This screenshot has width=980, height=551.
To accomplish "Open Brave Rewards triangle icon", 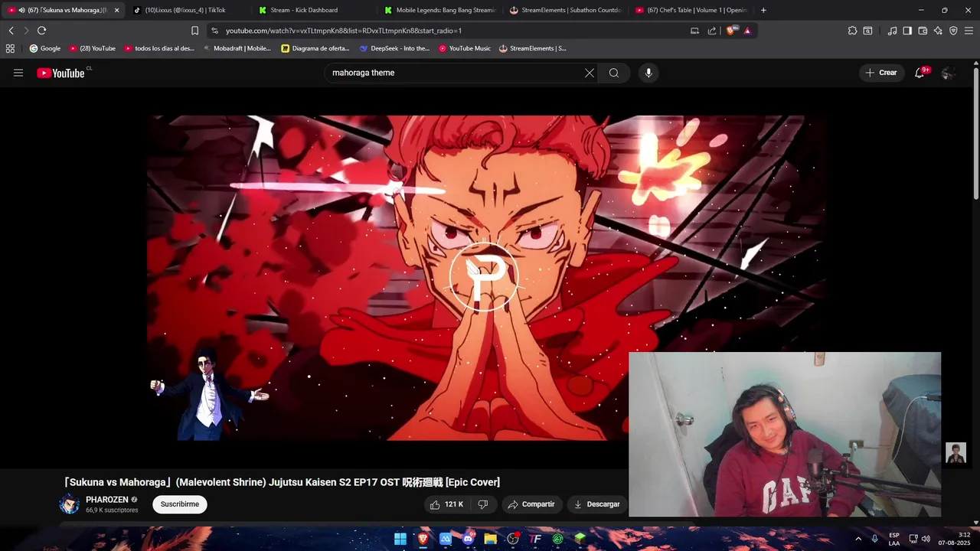I will tap(747, 31).
